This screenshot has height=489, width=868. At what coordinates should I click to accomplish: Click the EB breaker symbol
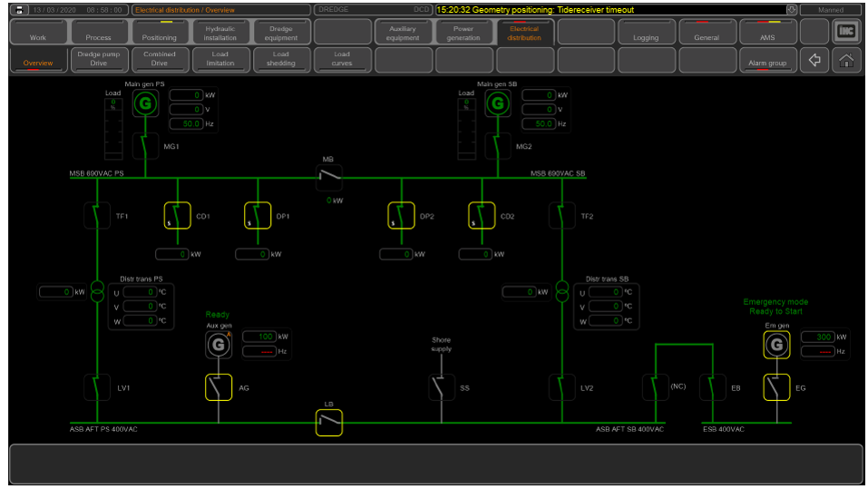712,387
